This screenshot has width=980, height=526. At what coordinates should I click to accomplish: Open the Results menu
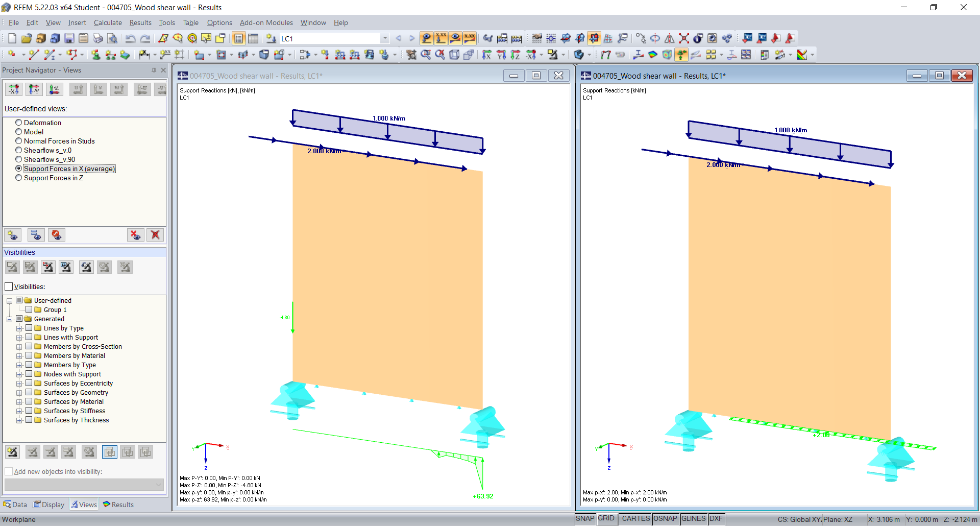[140, 22]
